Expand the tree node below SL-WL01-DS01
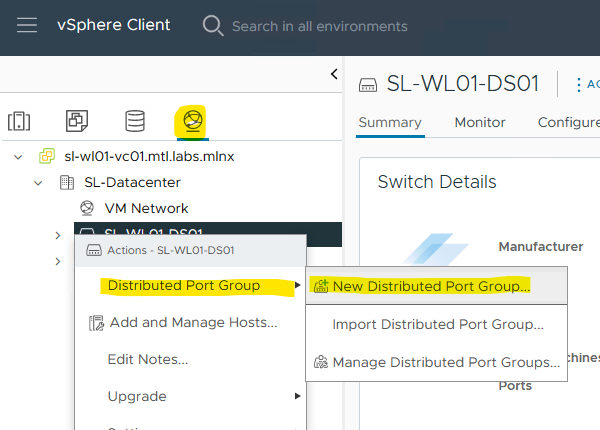 click(x=58, y=261)
